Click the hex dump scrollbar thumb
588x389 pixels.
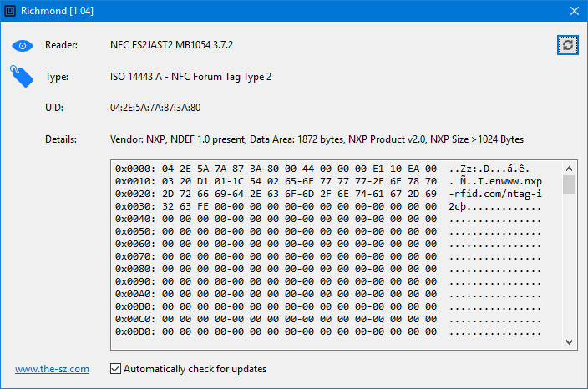(x=569, y=184)
